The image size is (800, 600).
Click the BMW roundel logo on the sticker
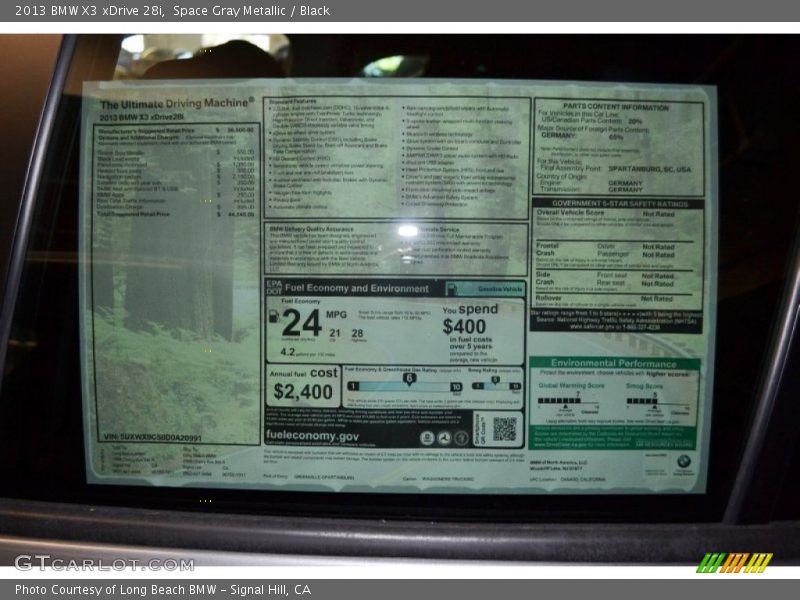(x=683, y=462)
